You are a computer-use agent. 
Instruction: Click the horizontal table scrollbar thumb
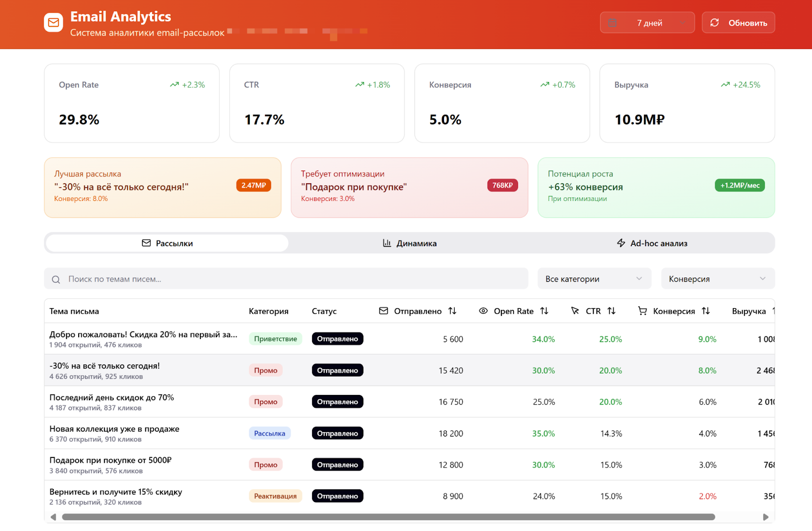coord(388,517)
